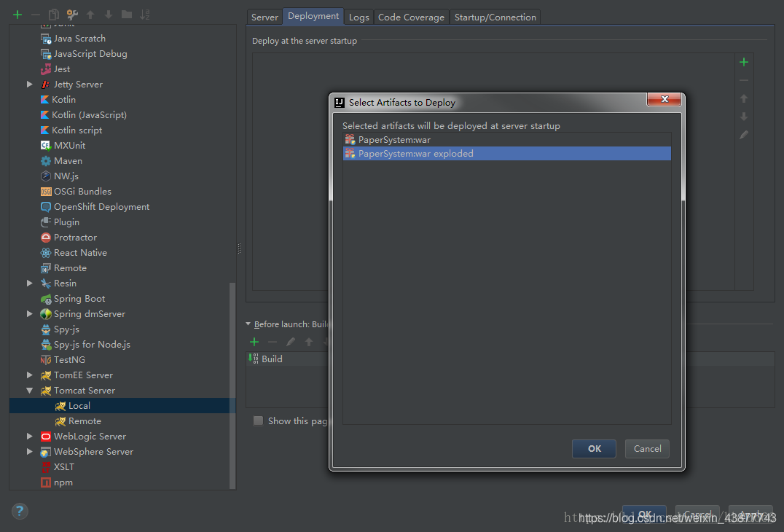Screen dimensions: 784x532
Task: Select Remote debug configuration type
Action: 63,268
